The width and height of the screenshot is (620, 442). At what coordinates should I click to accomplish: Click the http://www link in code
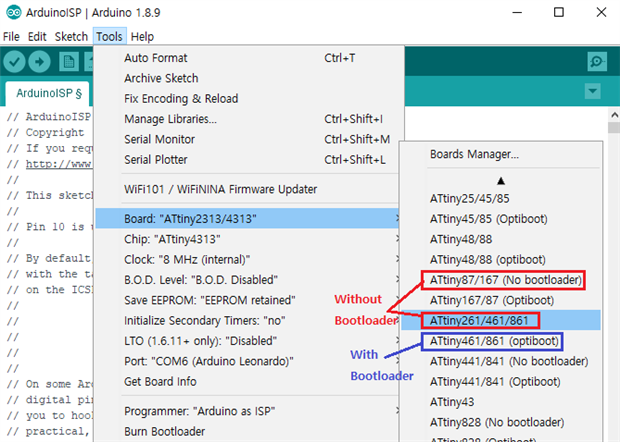(59, 164)
